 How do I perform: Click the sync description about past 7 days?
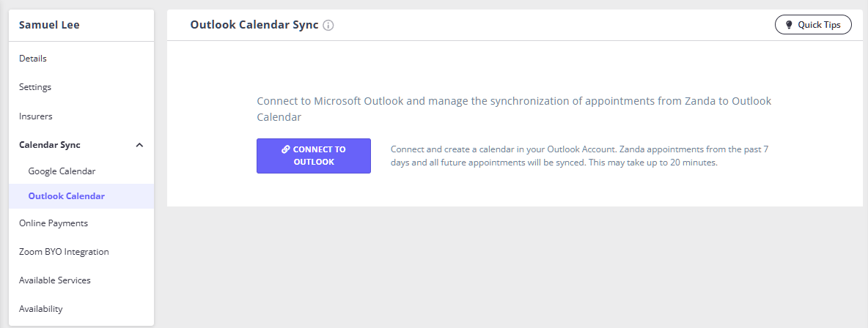point(579,156)
